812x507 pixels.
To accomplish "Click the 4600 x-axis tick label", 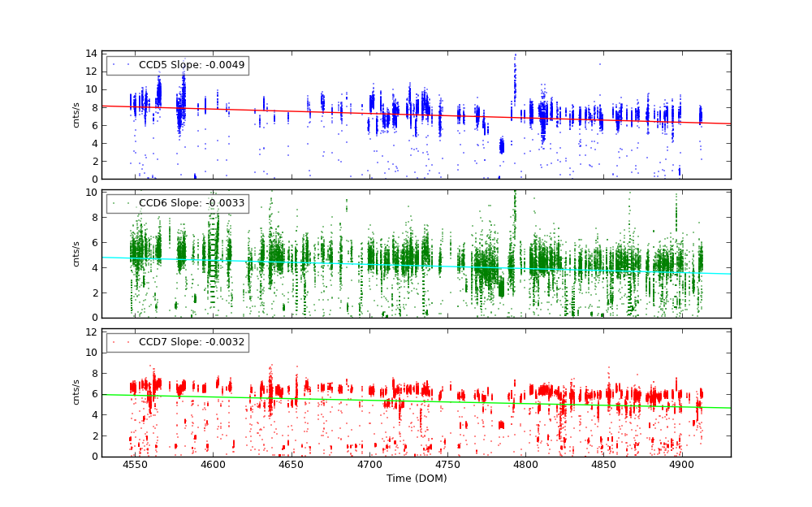I will pyautogui.click(x=213, y=465).
